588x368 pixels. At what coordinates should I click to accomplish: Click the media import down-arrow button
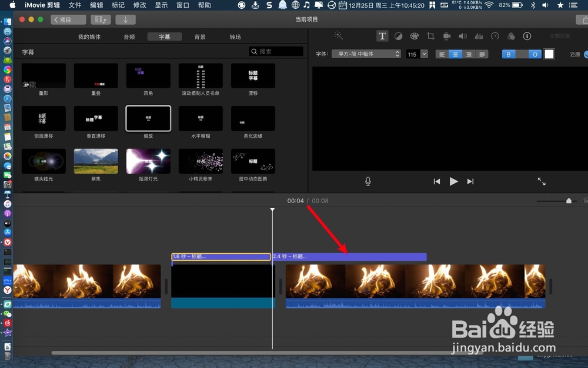[x=125, y=19]
